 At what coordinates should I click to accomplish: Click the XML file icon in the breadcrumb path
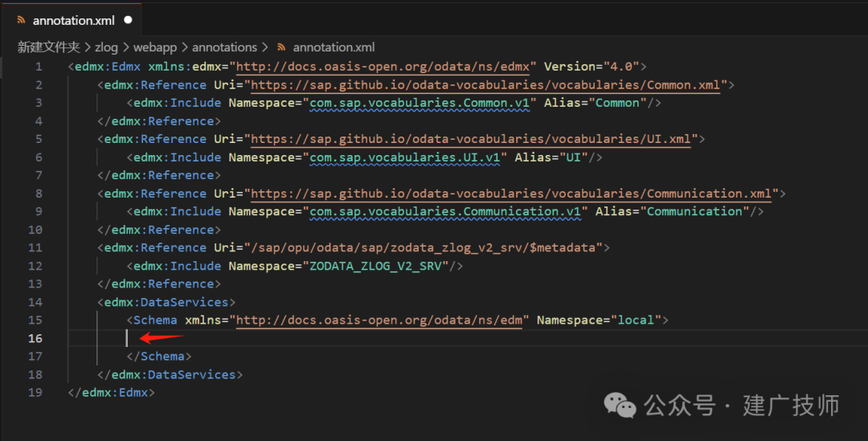282,47
